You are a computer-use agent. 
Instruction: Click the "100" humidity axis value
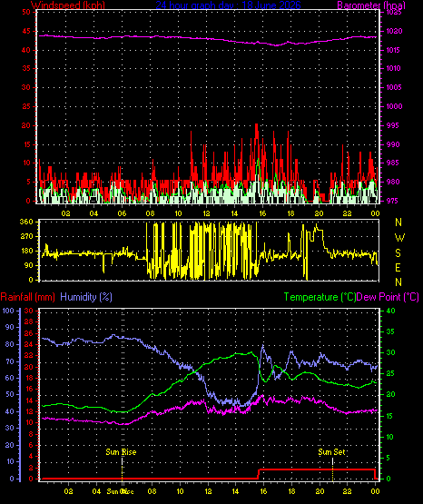pos(8,311)
